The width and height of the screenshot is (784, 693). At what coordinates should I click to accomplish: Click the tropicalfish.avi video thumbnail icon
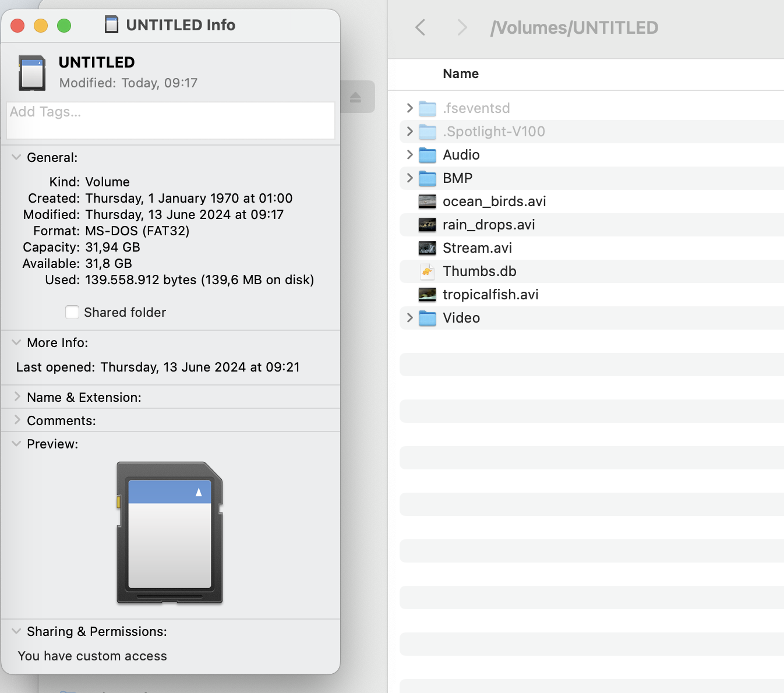click(427, 295)
